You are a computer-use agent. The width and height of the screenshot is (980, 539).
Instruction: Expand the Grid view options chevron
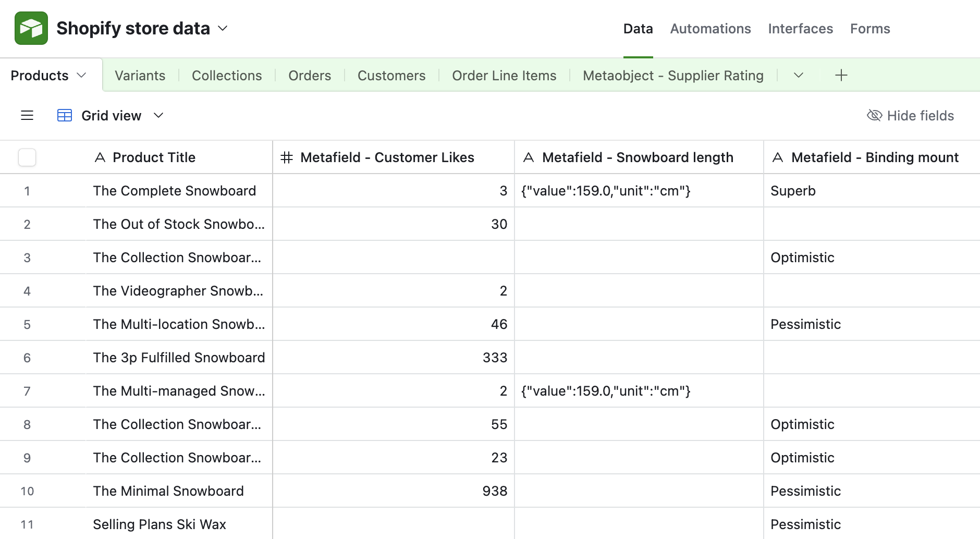158,115
